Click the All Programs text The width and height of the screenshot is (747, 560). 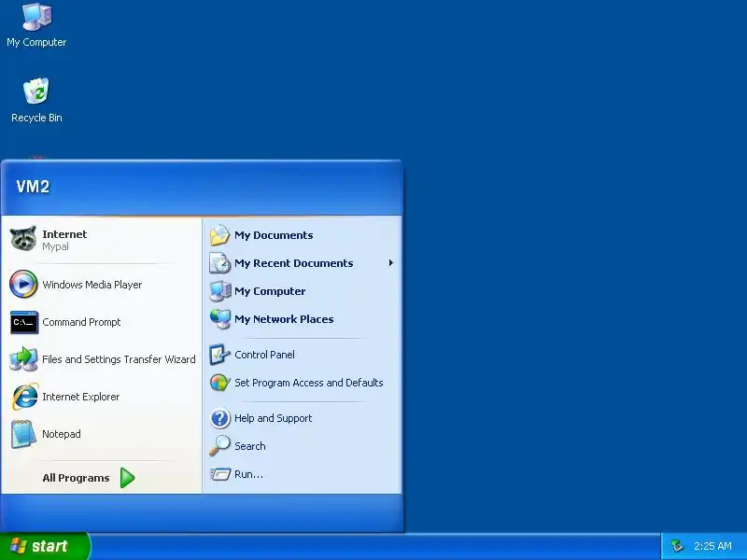[x=76, y=478]
